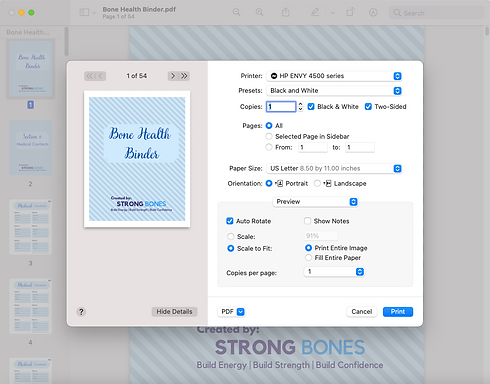490x384 pixels.
Task: Uncheck the Black & White checkbox
Action: click(x=311, y=107)
